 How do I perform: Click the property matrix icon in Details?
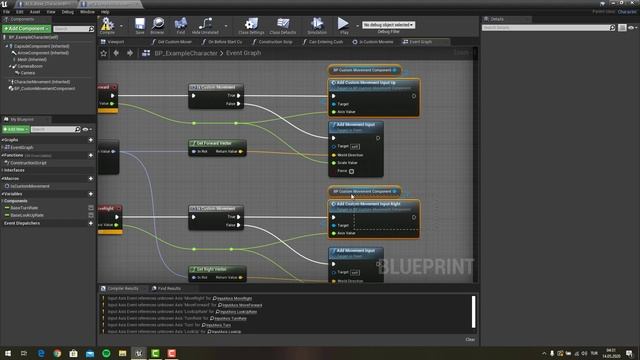tap(622, 28)
